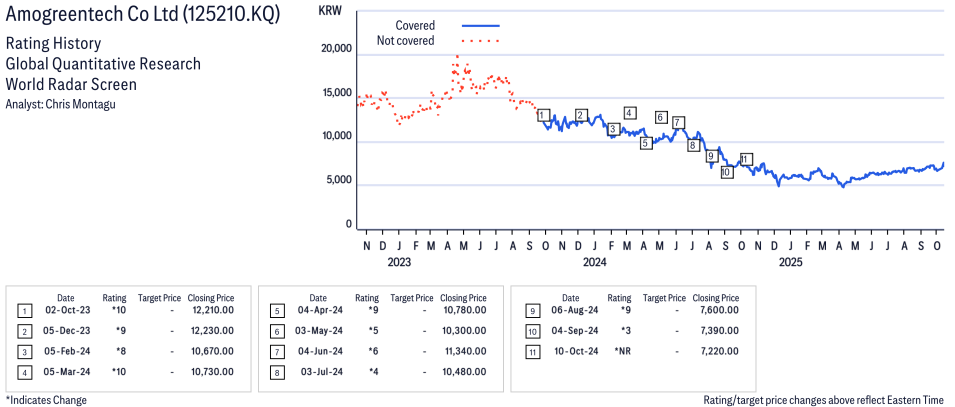
Task: Click the red dotted Not covered legend line
Action: [x=481, y=41]
